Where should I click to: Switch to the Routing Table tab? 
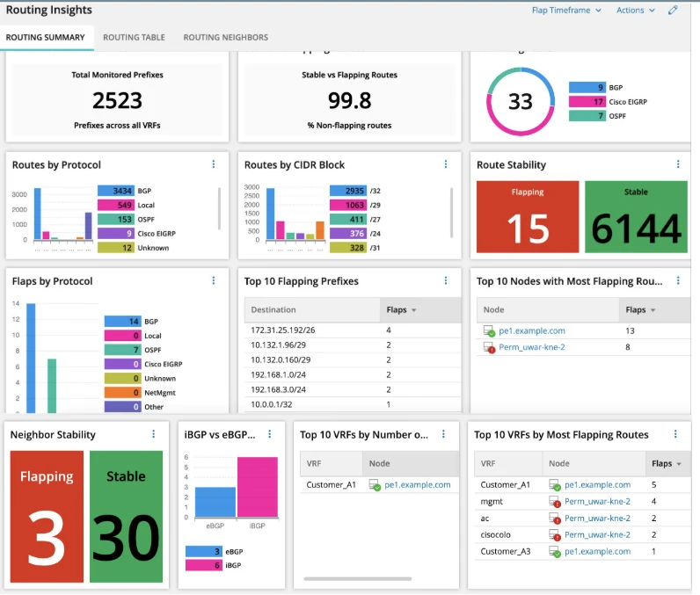click(134, 38)
